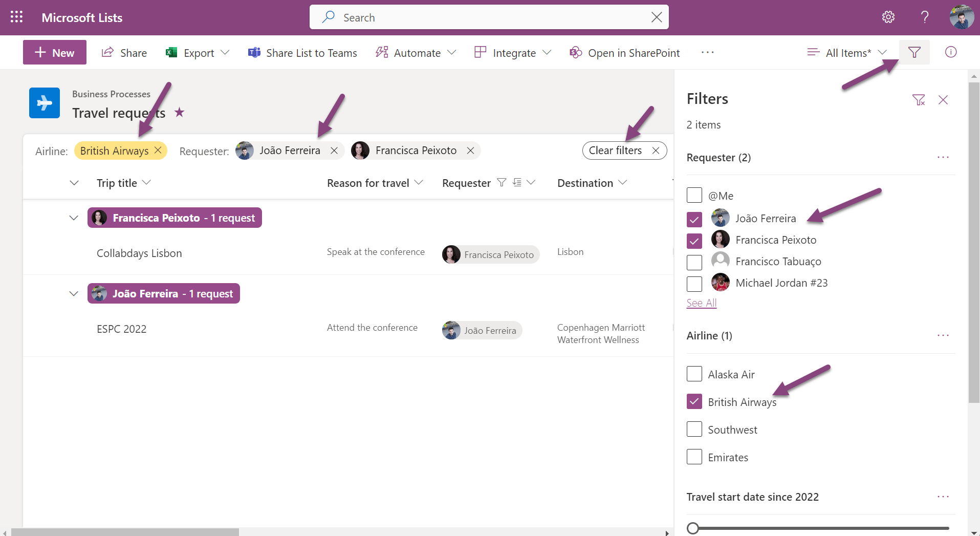
Task: Remove the British Airways filter pill
Action: pyautogui.click(x=158, y=150)
